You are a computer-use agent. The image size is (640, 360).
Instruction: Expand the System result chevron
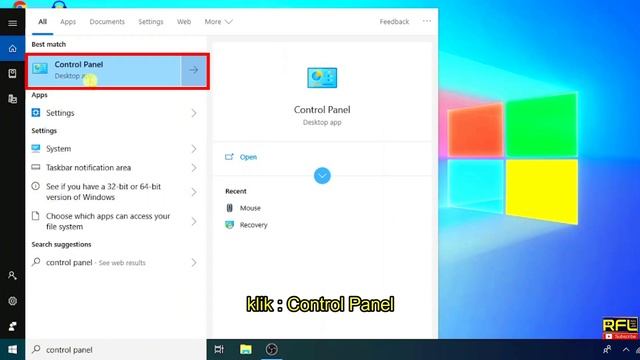pyautogui.click(x=194, y=149)
